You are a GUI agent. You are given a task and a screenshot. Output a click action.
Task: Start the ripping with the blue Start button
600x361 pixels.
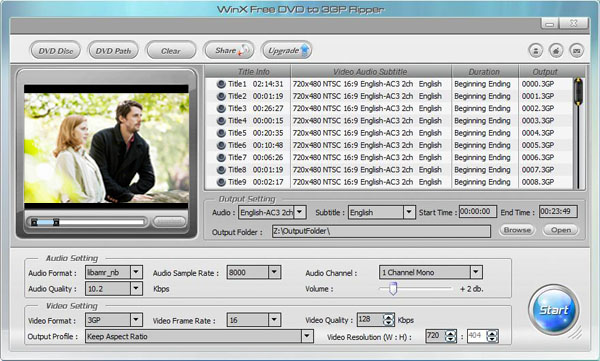pos(554,310)
